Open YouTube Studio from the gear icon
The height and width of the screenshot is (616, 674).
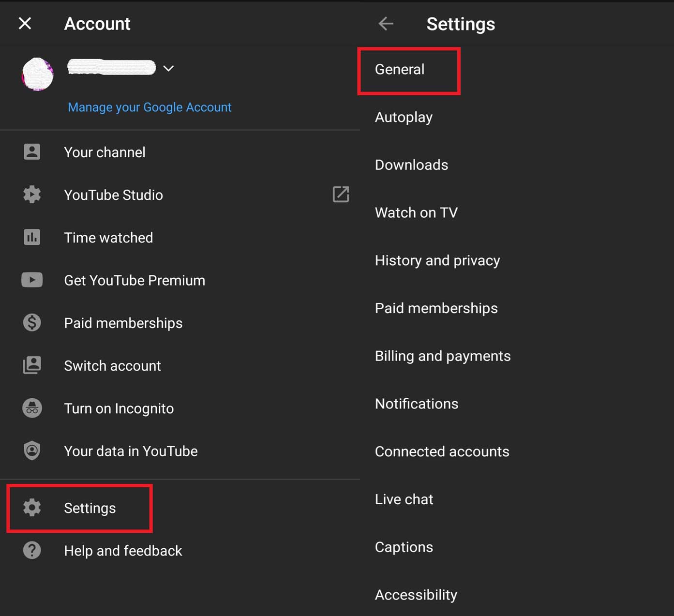pos(31,195)
